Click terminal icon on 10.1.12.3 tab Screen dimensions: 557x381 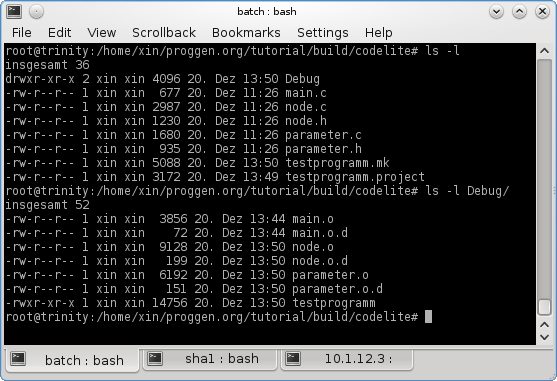[x=293, y=359]
